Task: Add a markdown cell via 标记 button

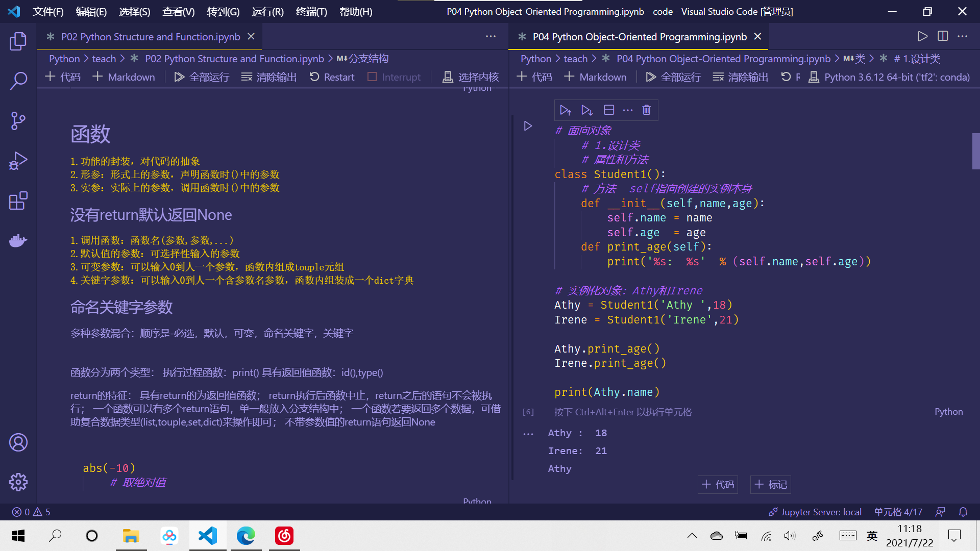Action: [770, 484]
